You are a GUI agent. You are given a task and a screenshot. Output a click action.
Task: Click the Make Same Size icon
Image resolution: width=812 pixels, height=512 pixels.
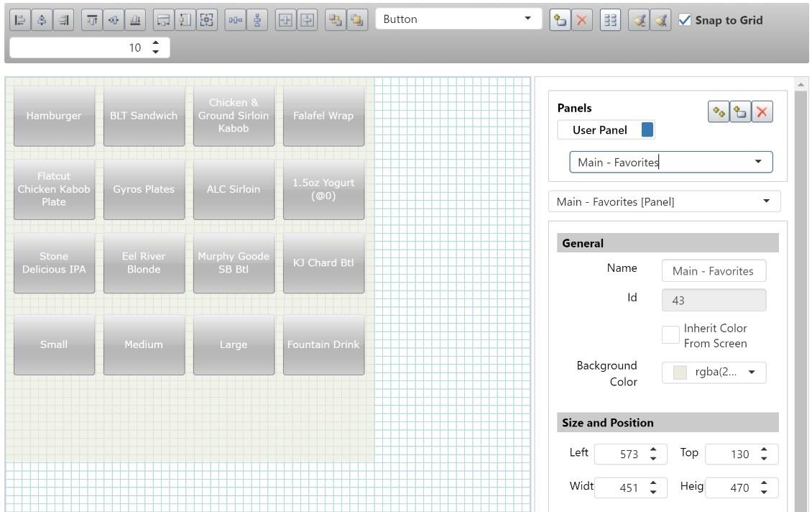pos(207,20)
